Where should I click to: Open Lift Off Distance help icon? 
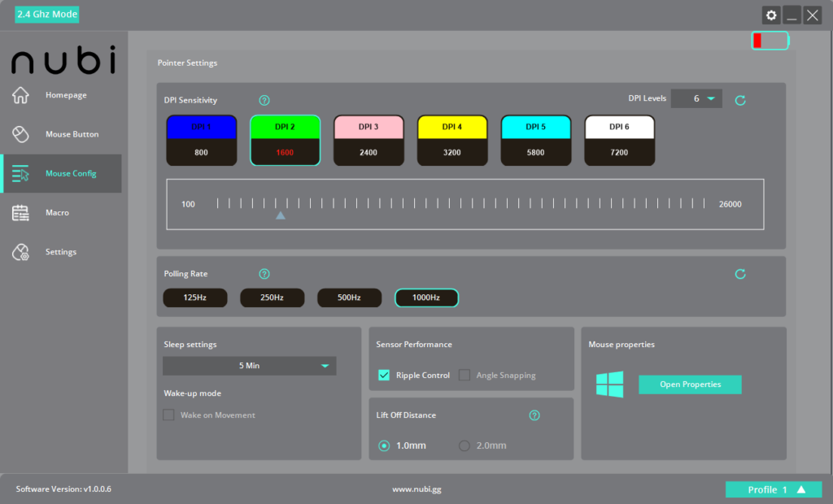[x=534, y=415]
